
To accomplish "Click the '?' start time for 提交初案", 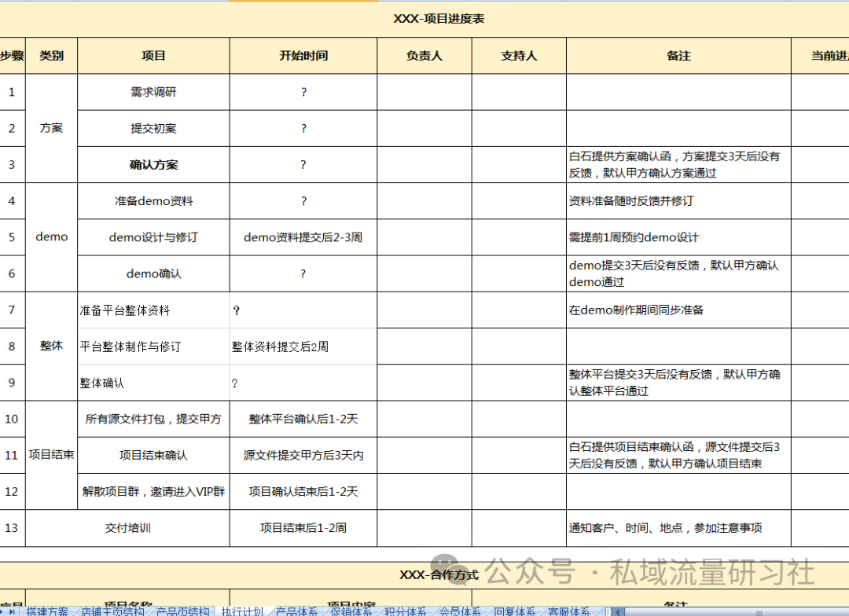I will 303,128.
